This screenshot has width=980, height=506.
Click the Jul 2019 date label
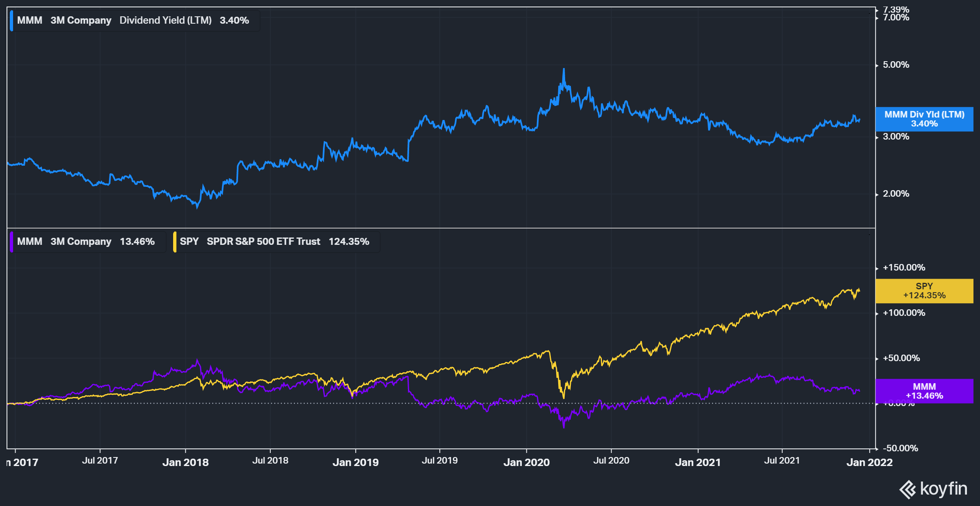440,461
